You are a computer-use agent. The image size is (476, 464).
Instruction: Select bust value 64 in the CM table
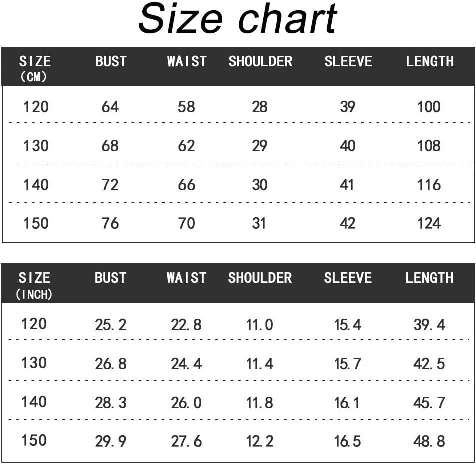[110, 106]
